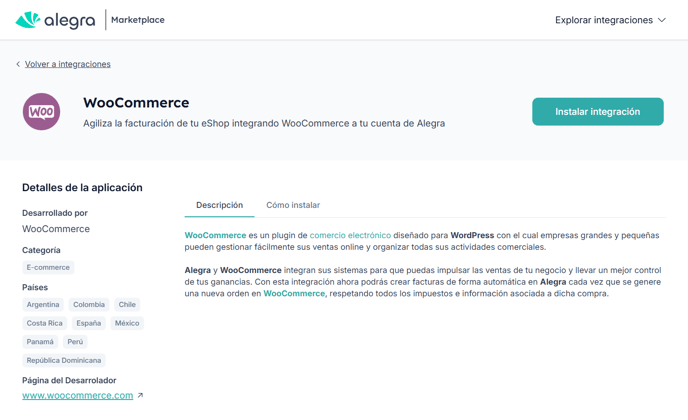Screen dimensions: 688x420
Task: Click the Instalar integración button
Action: [598, 111]
